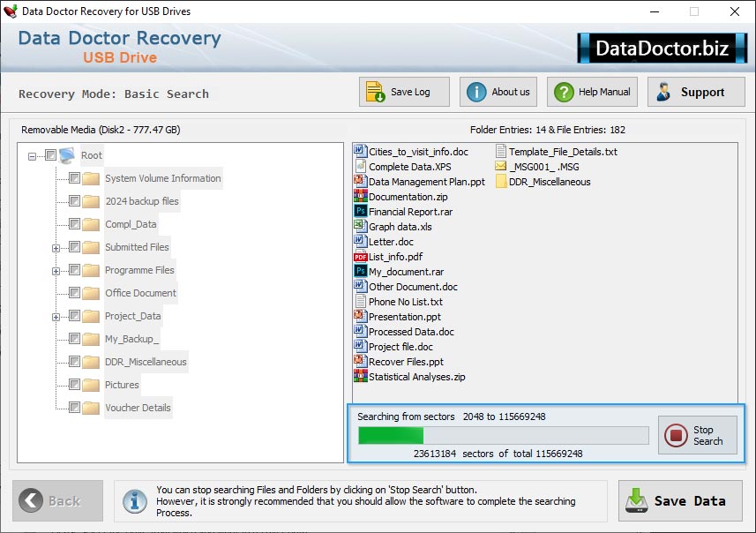Click archive icon of Statistical Analyses.zip
The width and height of the screenshot is (756, 533).
pyautogui.click(x=360, y=376)
